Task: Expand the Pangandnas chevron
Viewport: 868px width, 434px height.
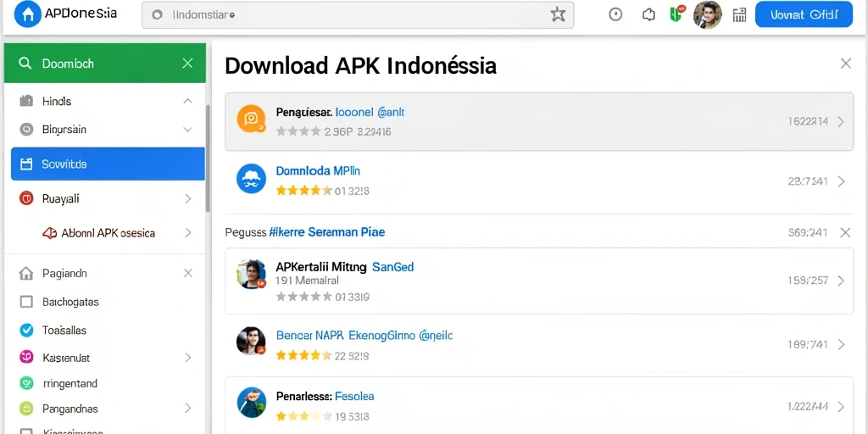Action: [187, 409]
